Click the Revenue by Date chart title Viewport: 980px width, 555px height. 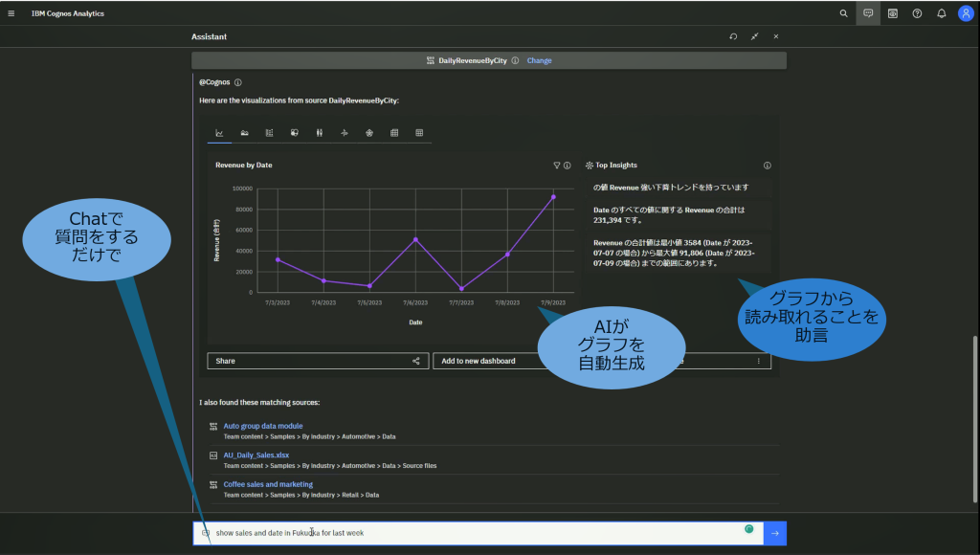[244, 165]
